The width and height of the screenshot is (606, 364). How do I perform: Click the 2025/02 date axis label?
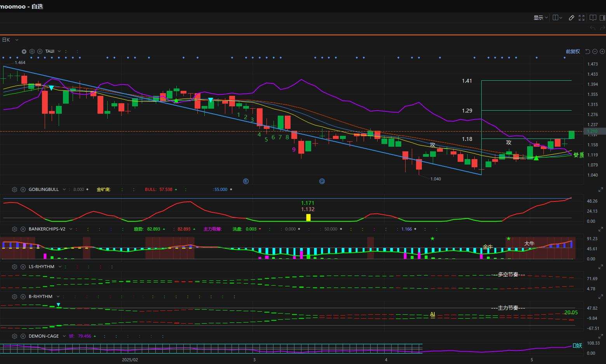(130, 360)
